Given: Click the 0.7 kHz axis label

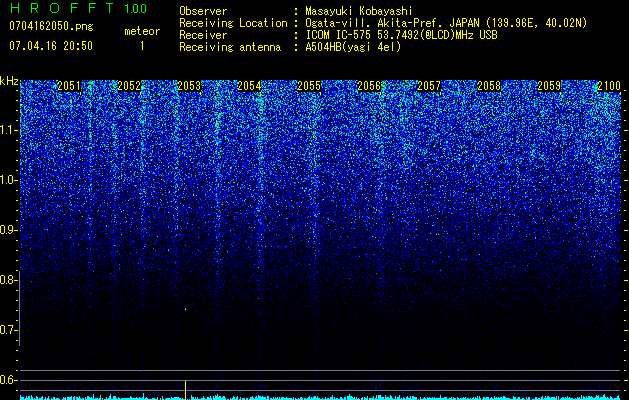Looking at the screenshot, I should point(8,330).
